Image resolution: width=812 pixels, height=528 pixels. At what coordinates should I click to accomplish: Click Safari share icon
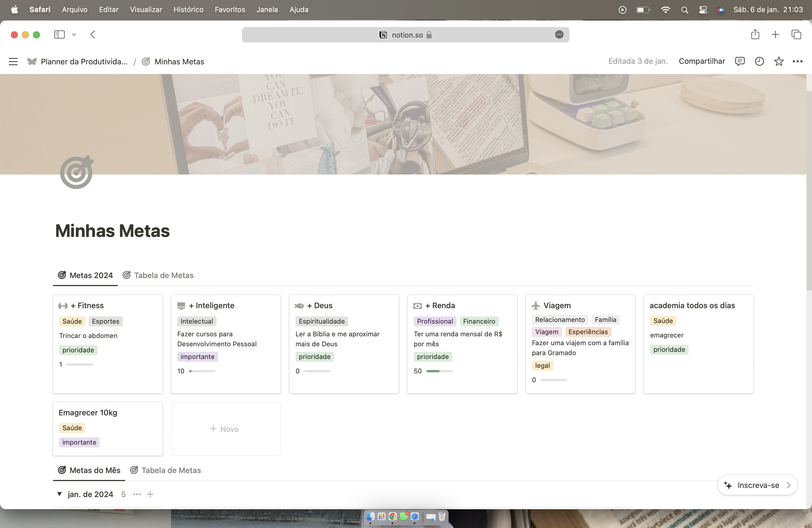(x=755, y=34)
